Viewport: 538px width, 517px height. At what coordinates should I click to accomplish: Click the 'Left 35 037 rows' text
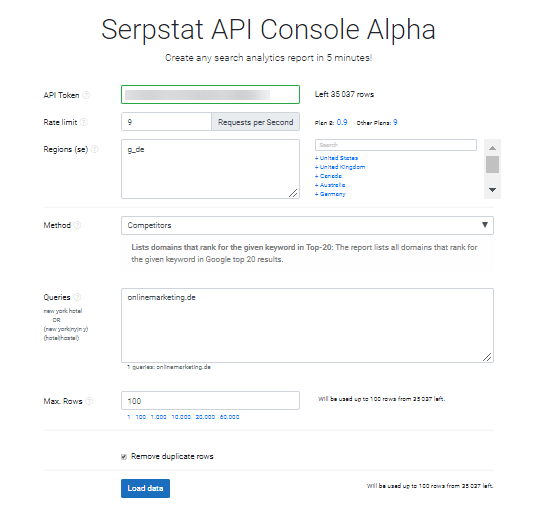344,94
